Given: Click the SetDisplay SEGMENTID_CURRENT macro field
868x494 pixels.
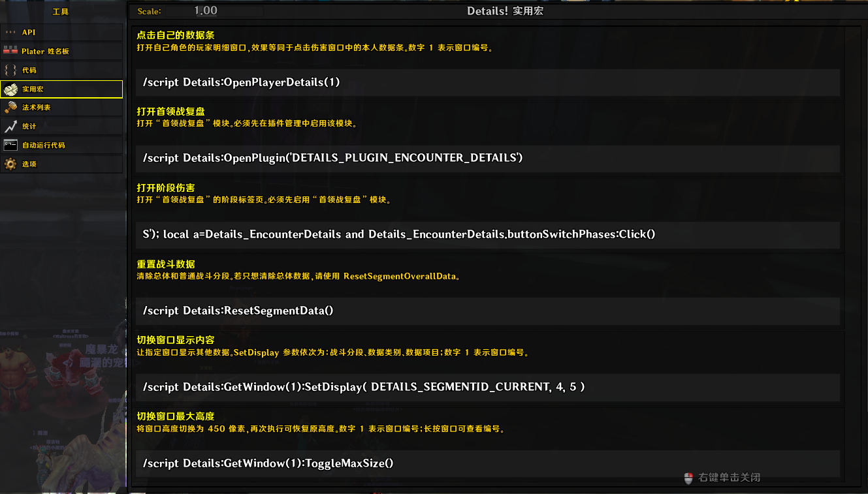Looking at the screenshot, I should pyautogui.click(x=487, y=388).
